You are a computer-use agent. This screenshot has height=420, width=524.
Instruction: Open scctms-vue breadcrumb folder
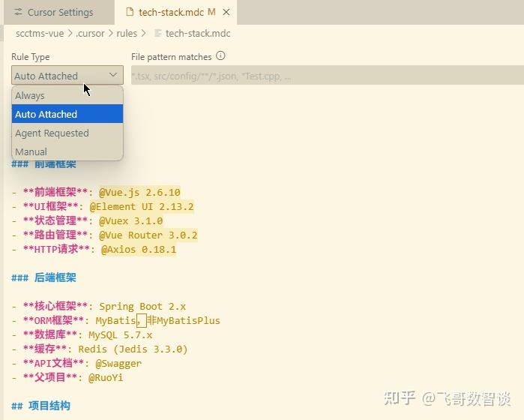click(40, 34)
